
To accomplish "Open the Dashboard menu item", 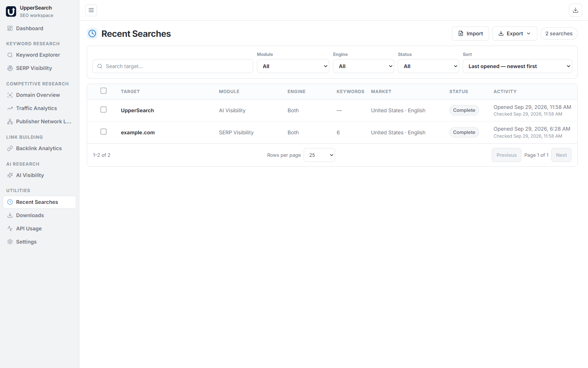I will tap(40, 28).
